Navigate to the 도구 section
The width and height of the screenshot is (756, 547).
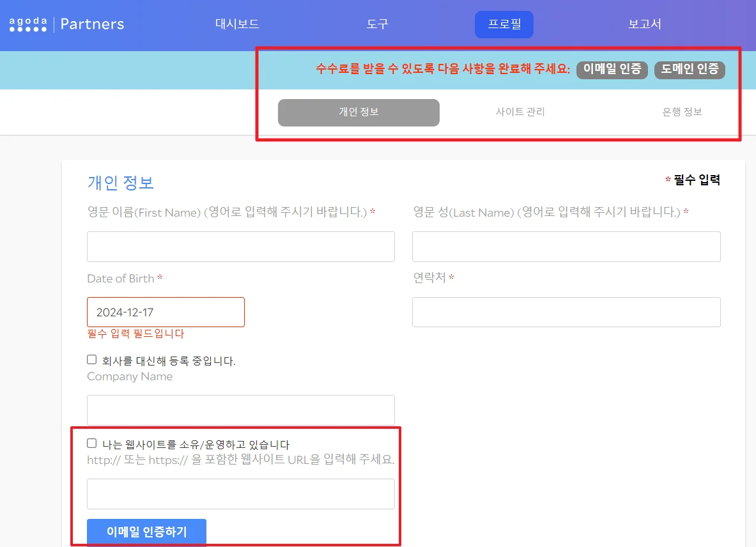tap(377, 24)
